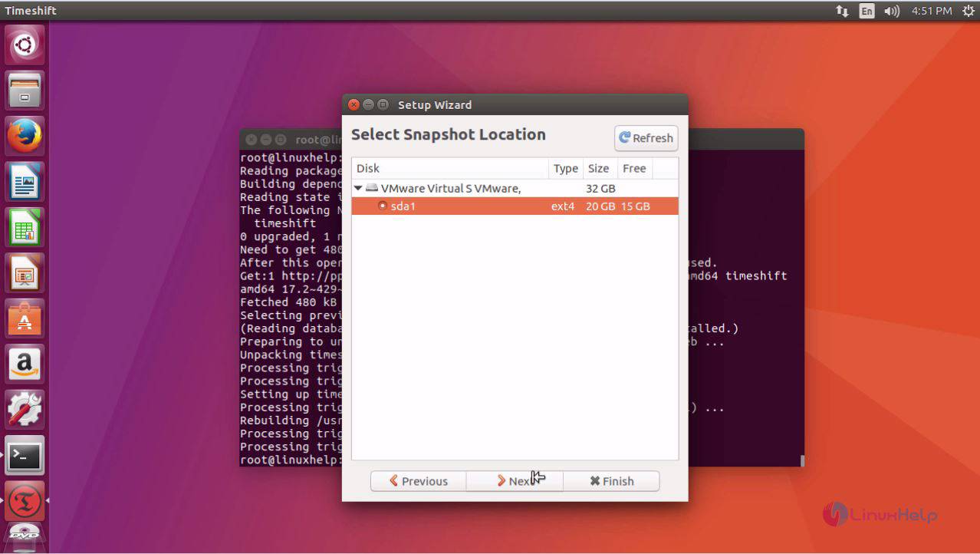Open the network connection indicator
The height and width of the screenshot is (554, 980).
tap(842, 11)
